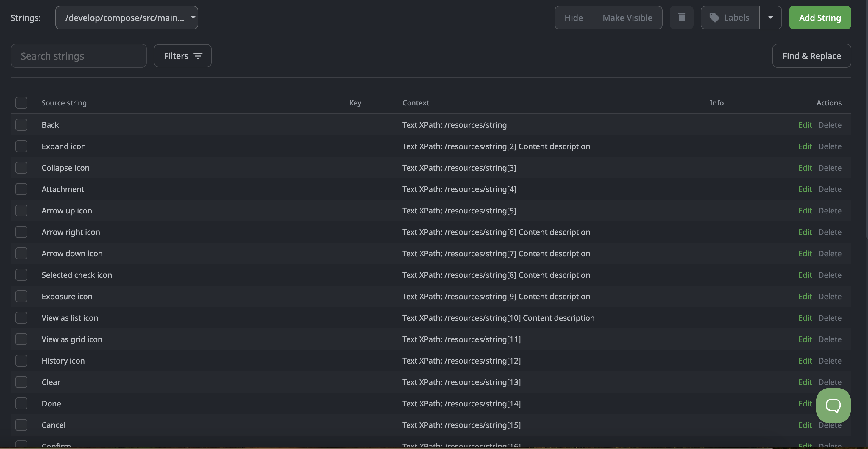Viewport: 868px width, 449px height.
Task: Click the Add String button
Action: [820, 18]
